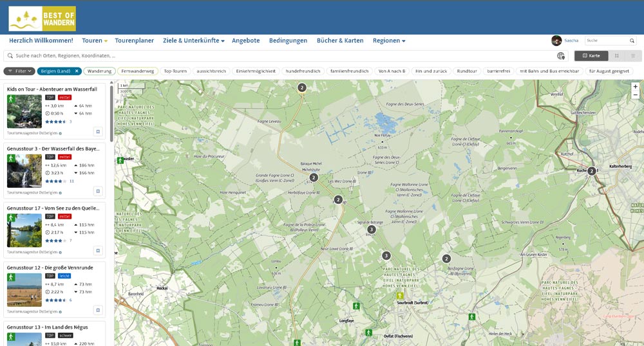Bookmark Kids on Tour - Abenteuer am Wasserfall
Image resolution: width=644 pixels, height=346 pixels.
coord(98,132)
